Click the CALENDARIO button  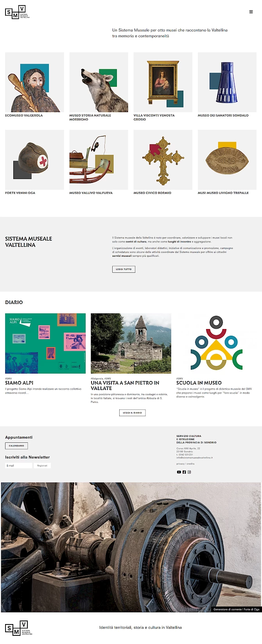[16, 446]
